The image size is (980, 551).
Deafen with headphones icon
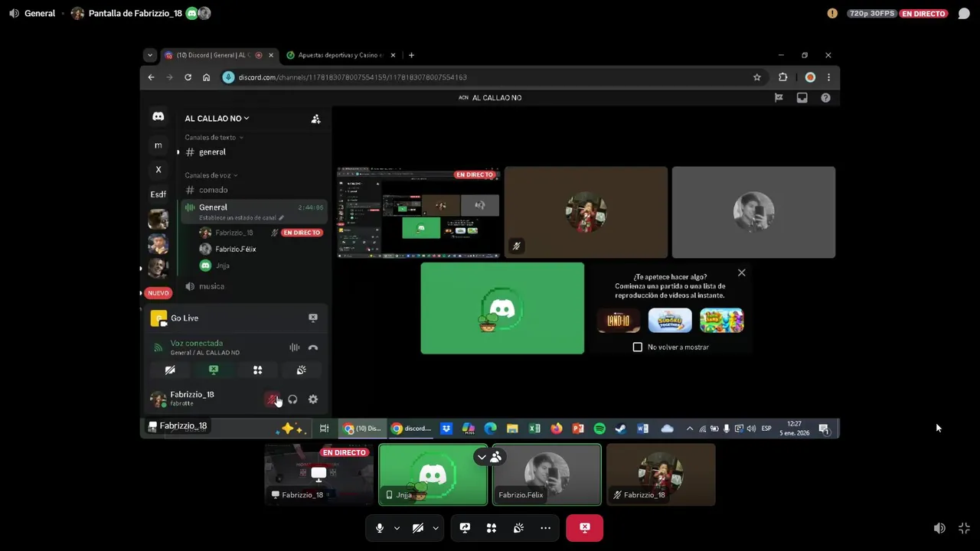point(292,399)
